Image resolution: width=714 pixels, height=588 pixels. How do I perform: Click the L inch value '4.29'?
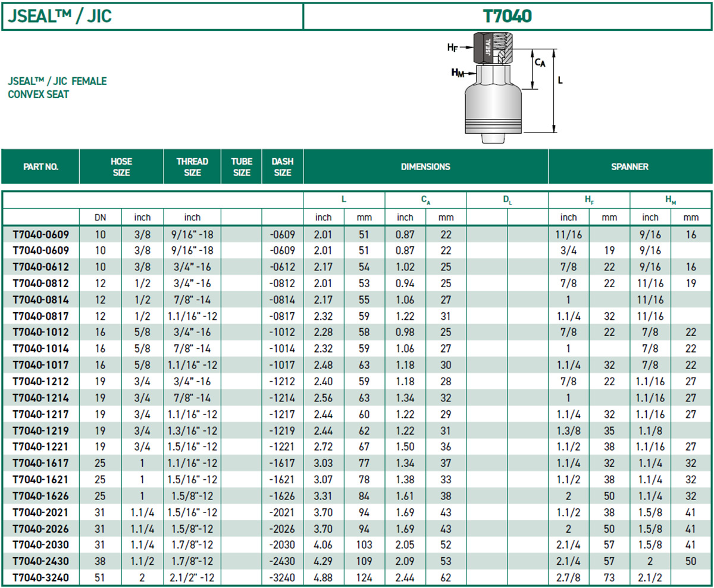(323, 561)
